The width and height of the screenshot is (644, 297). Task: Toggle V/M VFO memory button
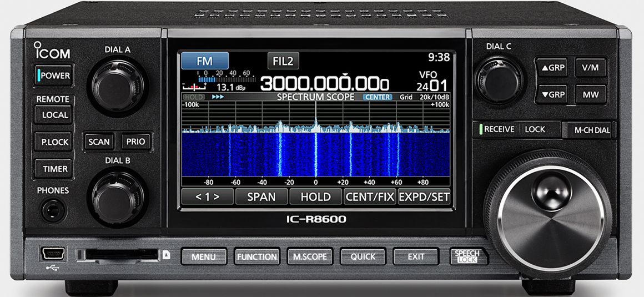coord(591,68)
